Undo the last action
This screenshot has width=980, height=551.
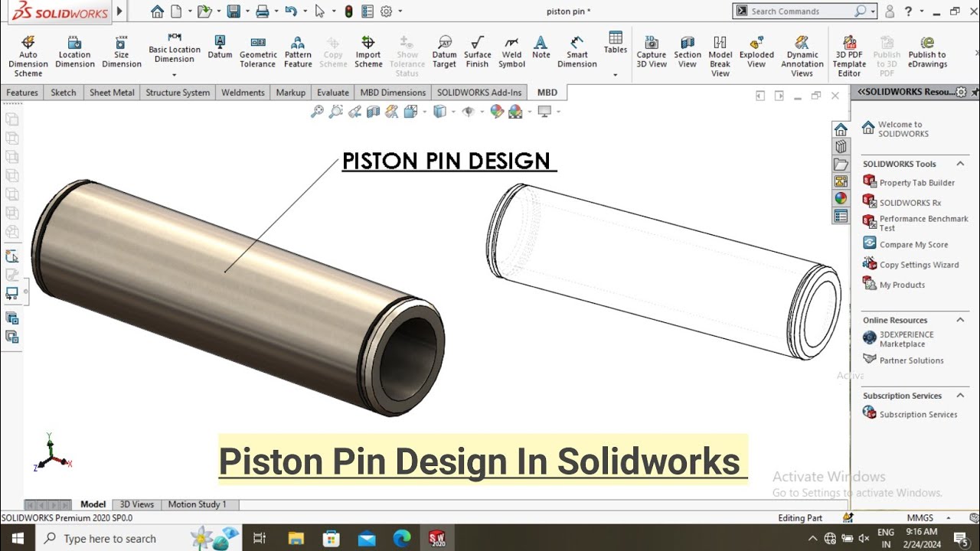point(290,11)
